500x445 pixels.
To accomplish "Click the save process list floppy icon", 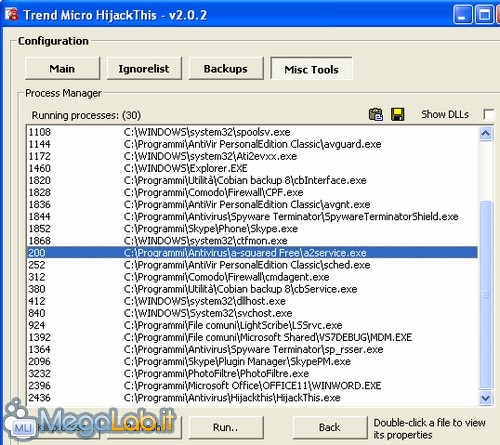I will coord(397,114).
